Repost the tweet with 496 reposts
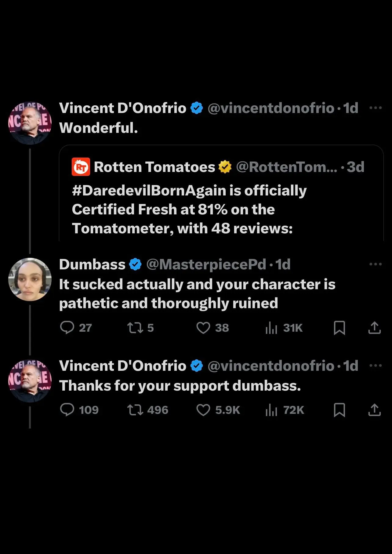 135,410
